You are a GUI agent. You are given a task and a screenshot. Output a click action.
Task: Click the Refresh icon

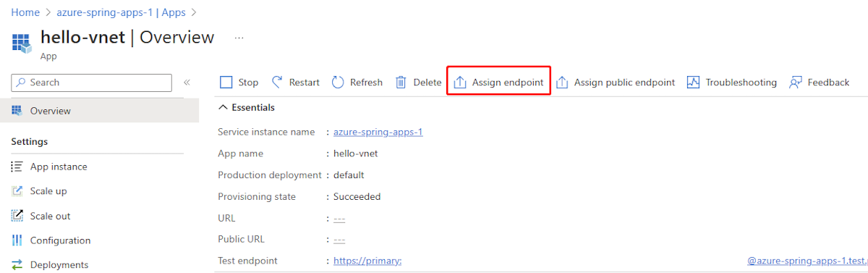[338, 83]
